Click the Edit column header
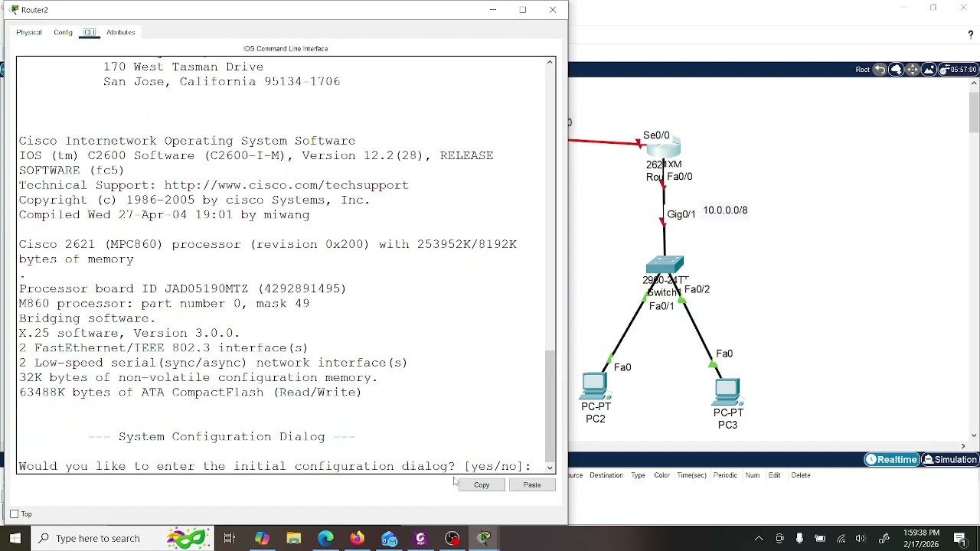Viewport: 980px width, 551px height. click(774, 475)
